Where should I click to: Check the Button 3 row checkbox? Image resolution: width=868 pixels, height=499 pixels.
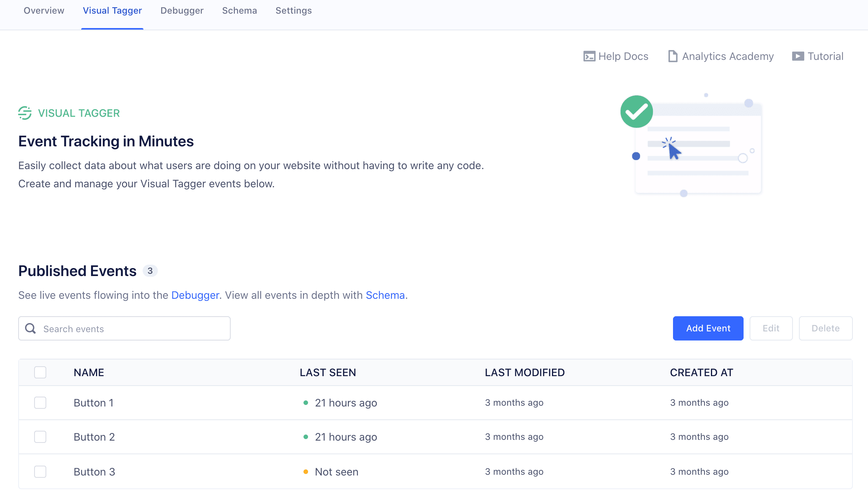pyautogui.click(x=40, y=472)
